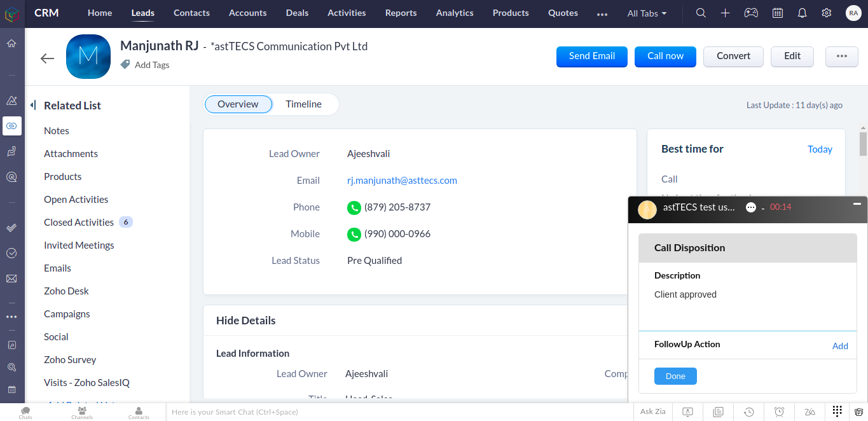Click green call icon beside Mobile number

pyautogui.click(x=354, y=234)
